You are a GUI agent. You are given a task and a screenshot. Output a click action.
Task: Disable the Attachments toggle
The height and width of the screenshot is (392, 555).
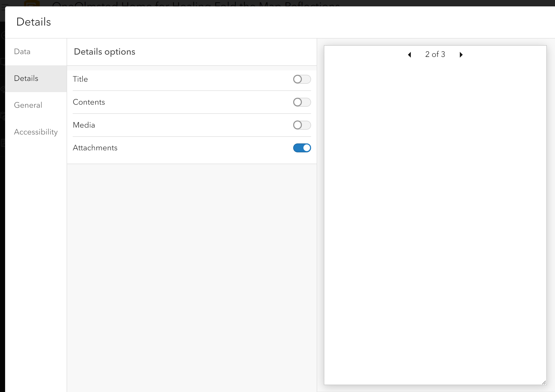[302, 148]
